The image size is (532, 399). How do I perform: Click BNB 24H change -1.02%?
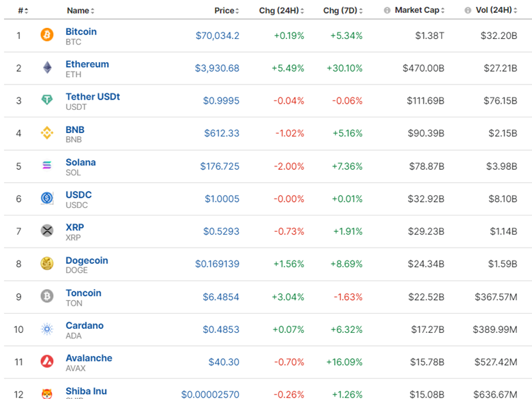click(x=289, y=133)
